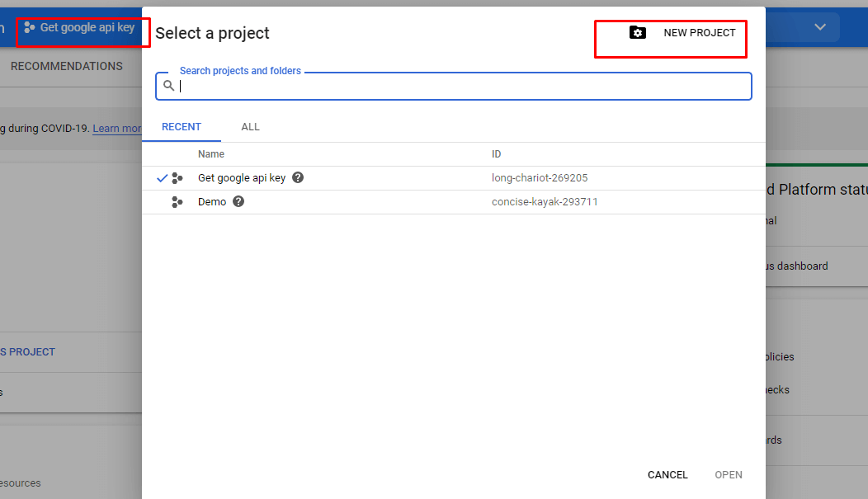Image resolution: width=868 pixels, height=499 pixels.
Task: Switch to the ALL projects tab
Action: [x=250, y=126]
